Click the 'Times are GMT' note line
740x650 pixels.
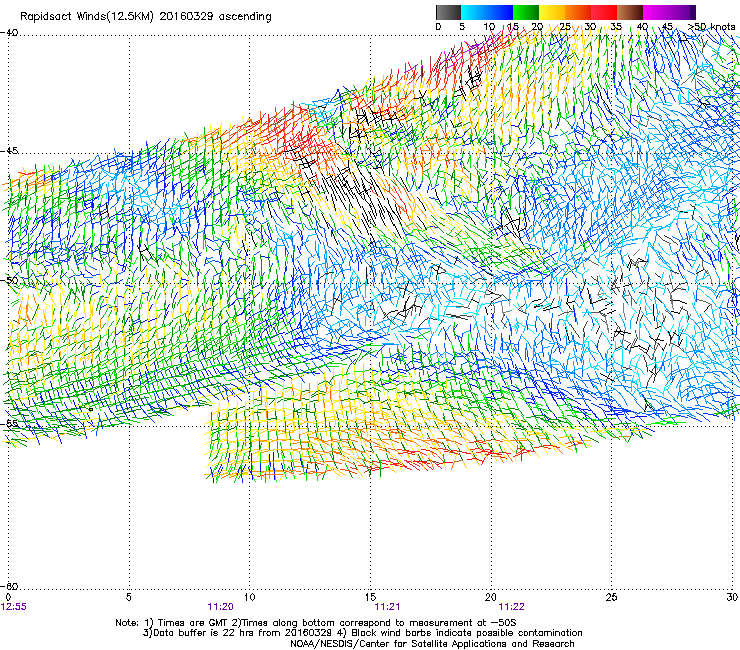tap(316, 623)
